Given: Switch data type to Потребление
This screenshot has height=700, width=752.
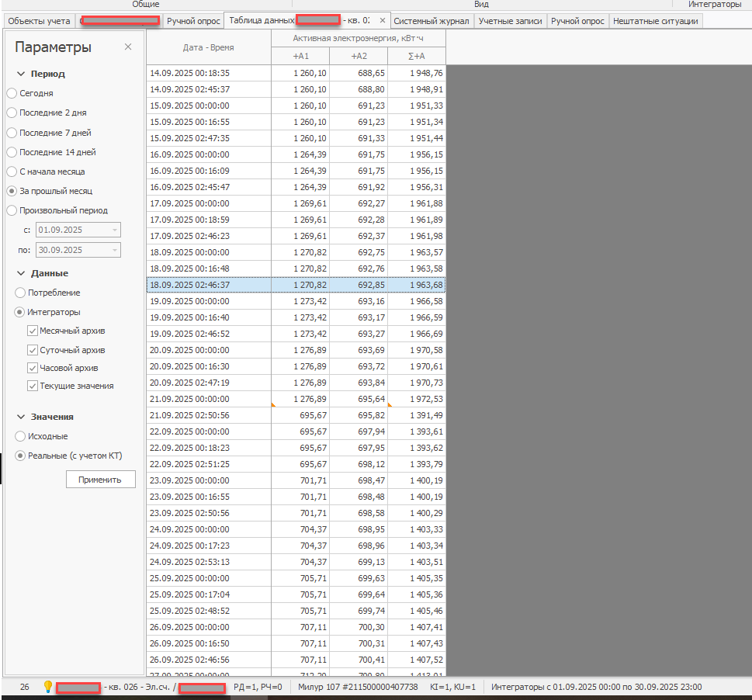Looking at the screenshot, I should pyautogui.click(x=20, y=293).
